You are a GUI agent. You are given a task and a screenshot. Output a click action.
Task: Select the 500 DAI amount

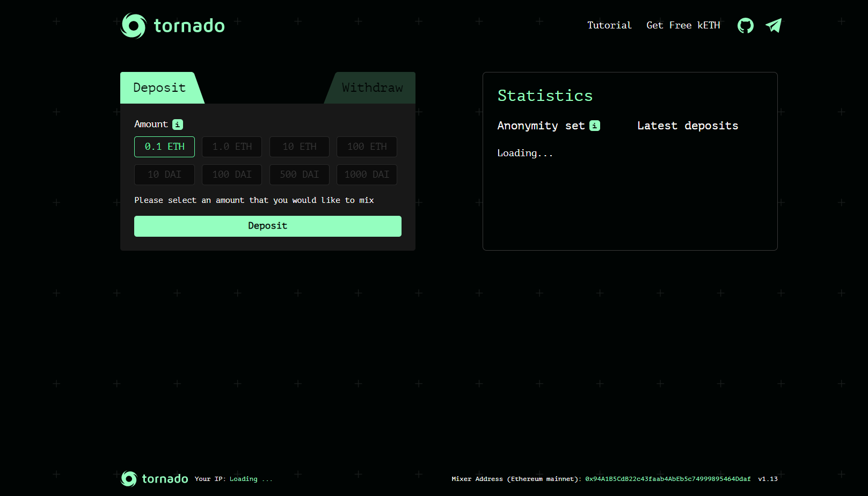pos(300,174)
